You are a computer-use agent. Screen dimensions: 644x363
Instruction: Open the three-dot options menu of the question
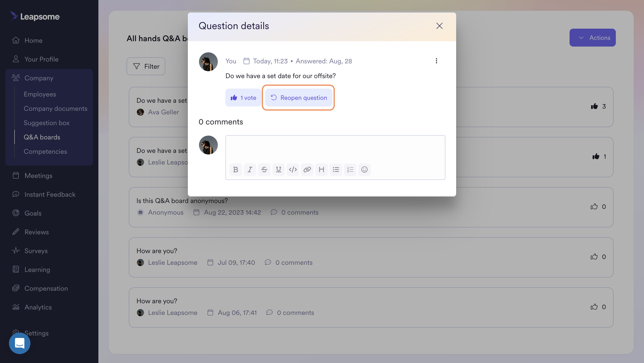pyautogui.click(x=436, y=61)
